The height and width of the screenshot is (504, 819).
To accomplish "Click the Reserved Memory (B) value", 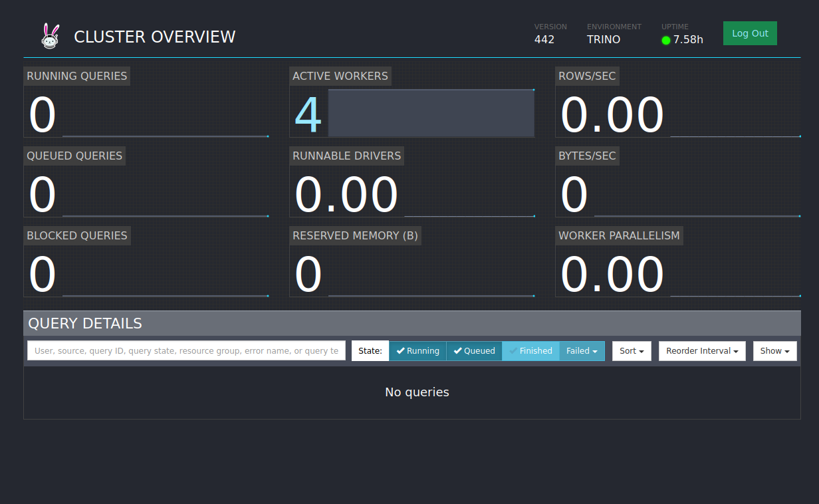I will pyautogui.click(x=308, y=275).
